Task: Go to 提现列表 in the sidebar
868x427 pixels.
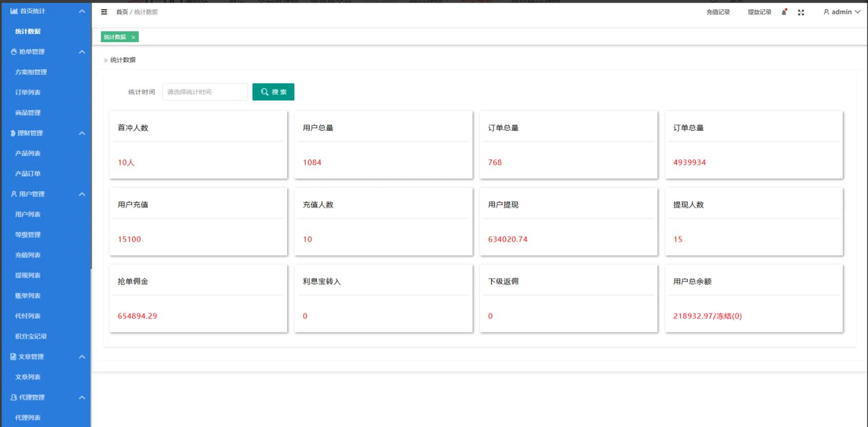Action: (x=28, y=276)
